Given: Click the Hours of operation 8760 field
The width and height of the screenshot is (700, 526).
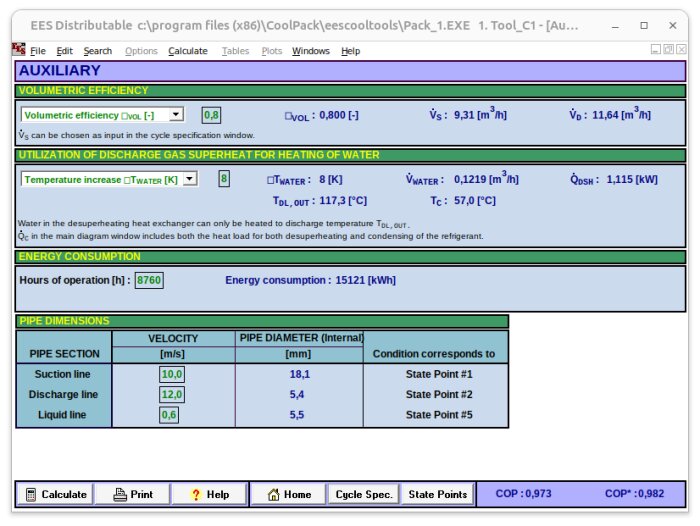Looking at the screenshot, I should click(149, 280).
